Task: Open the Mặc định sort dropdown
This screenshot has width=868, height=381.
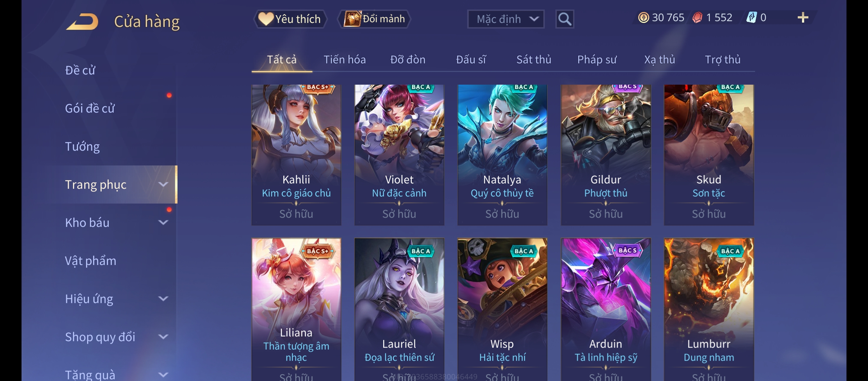Action: click(506, 19)
